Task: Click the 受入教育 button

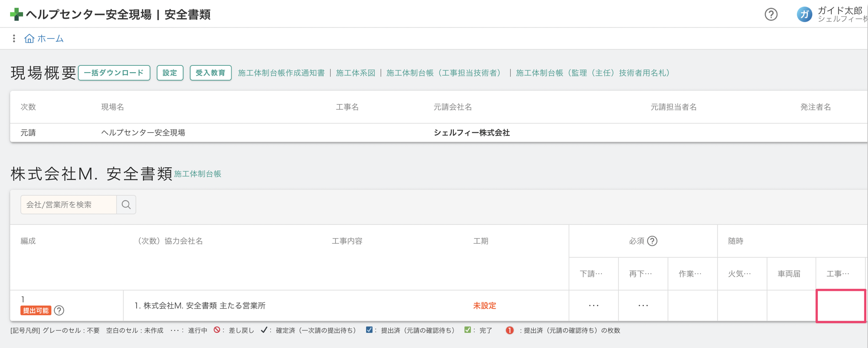Action: coord(210,73)
